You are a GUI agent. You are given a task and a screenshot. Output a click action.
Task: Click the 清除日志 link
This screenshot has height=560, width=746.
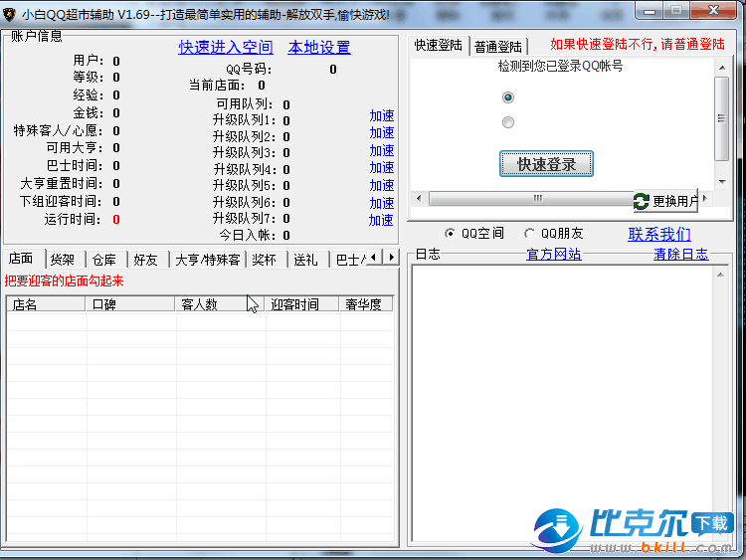tap(680, 255)
